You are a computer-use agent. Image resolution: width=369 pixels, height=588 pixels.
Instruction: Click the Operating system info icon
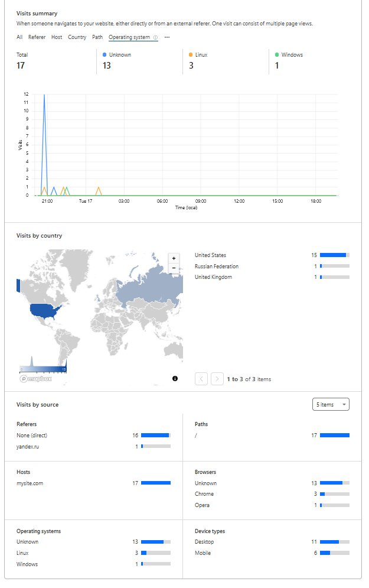click(156, 37)
